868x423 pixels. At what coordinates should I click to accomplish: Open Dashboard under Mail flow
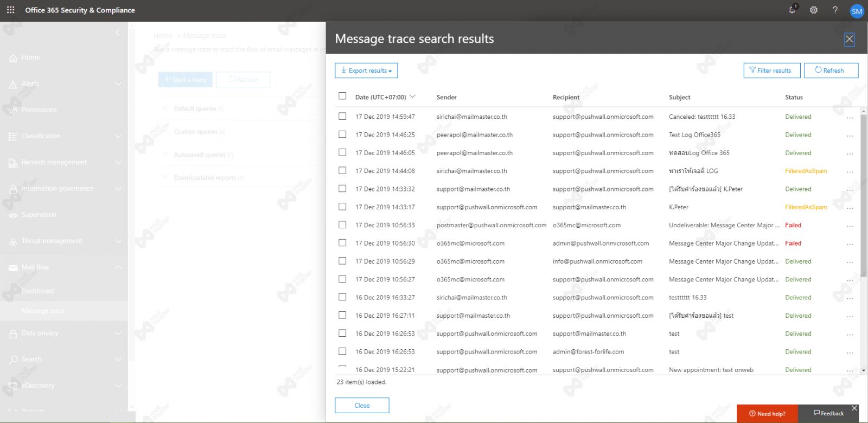[37, 291]
